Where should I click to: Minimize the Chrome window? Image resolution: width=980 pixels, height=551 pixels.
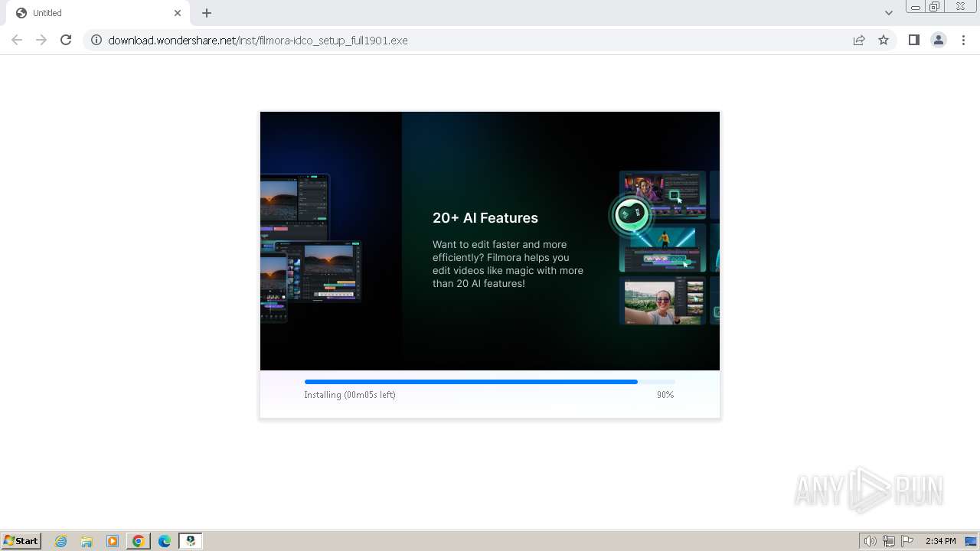915,7
